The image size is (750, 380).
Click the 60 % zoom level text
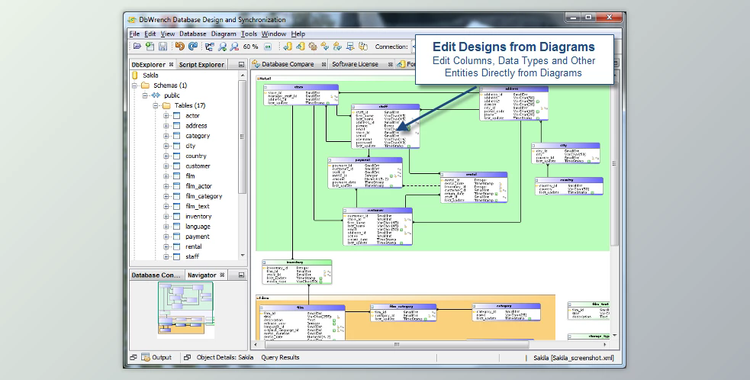[x=250, y=46]
